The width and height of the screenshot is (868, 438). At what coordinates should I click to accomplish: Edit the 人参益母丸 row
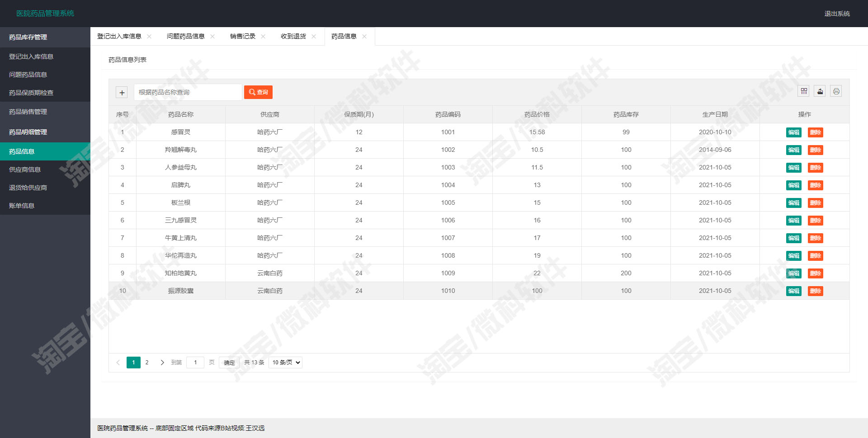794,168
